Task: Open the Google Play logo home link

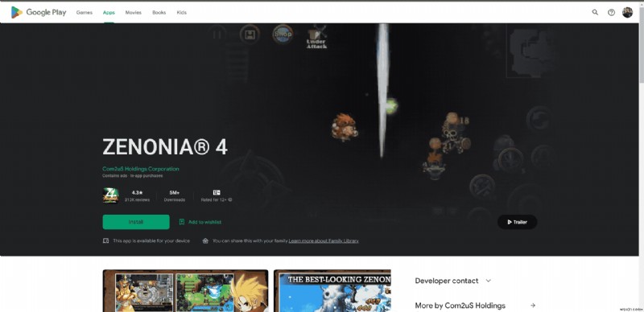Action: (38, 12)
